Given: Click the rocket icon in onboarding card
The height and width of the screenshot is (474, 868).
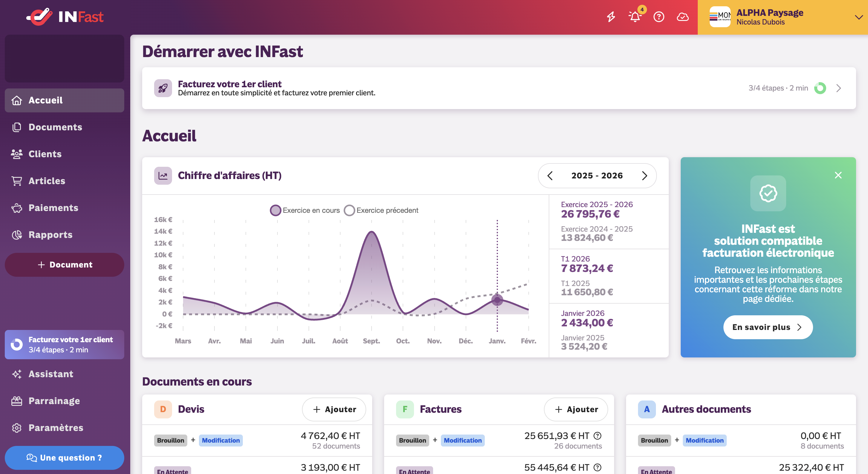Looking at the screenshot, I should point(163,88).
